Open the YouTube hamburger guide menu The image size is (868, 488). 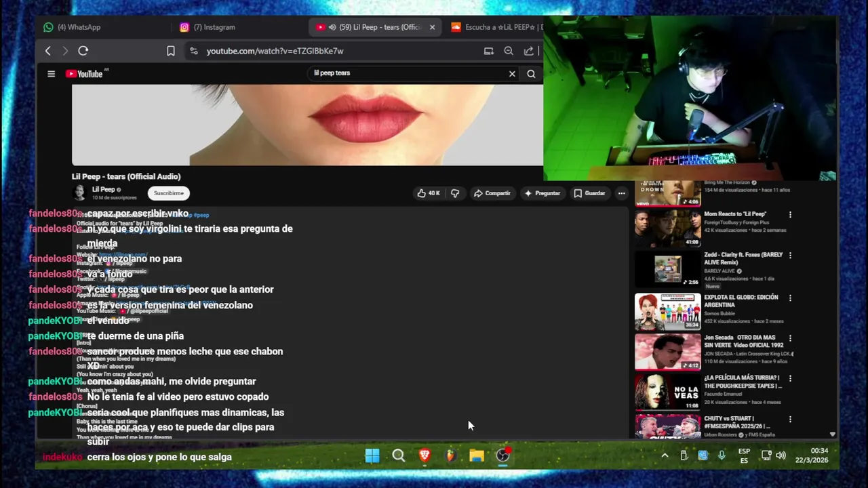click(x=51, y=74)
